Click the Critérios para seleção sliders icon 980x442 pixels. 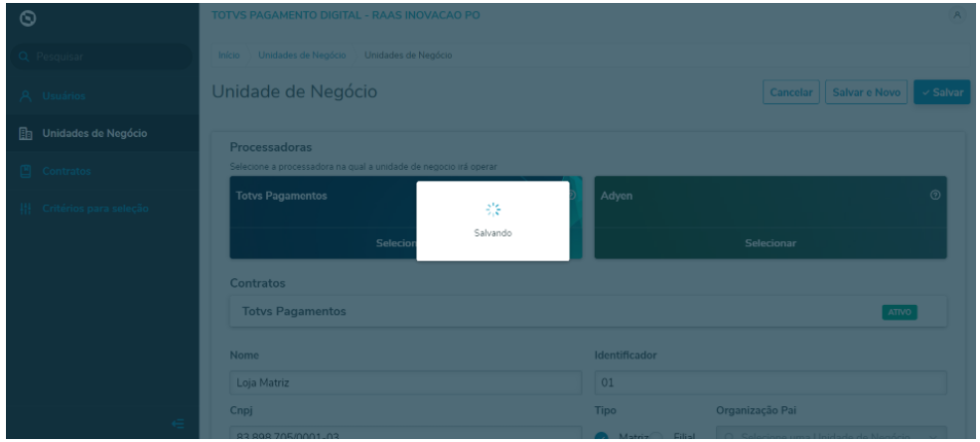coord(26,209)
